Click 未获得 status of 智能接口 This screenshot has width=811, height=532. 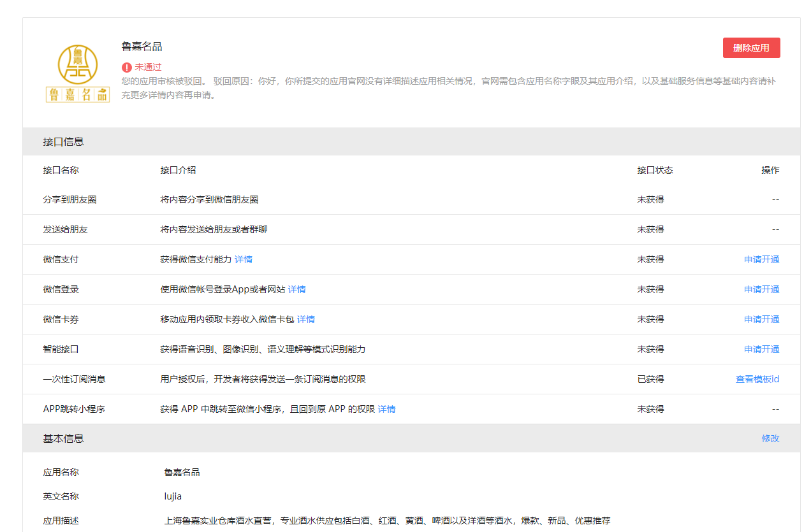click(x=650, y=349)
